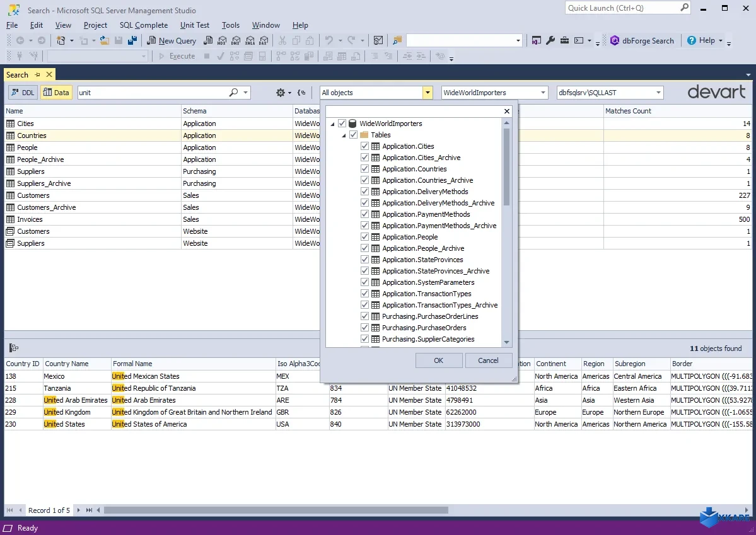Click the Quick Launch search icon

(x=684, y=8)
